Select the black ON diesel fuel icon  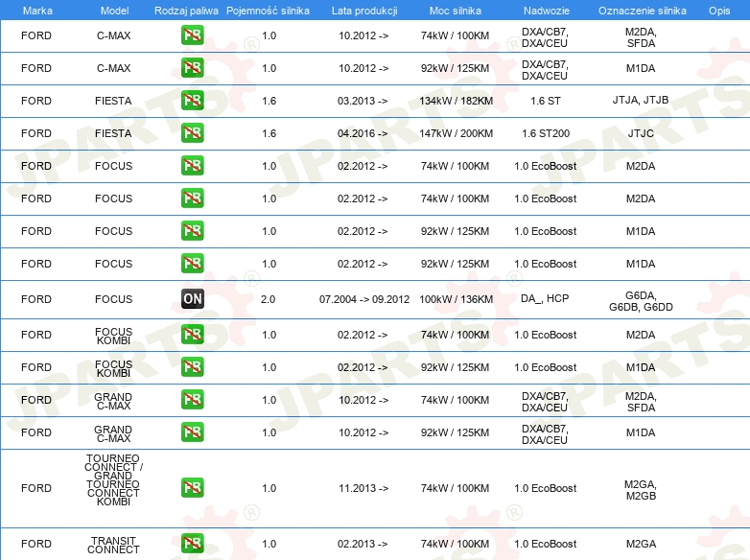(193, 299)
